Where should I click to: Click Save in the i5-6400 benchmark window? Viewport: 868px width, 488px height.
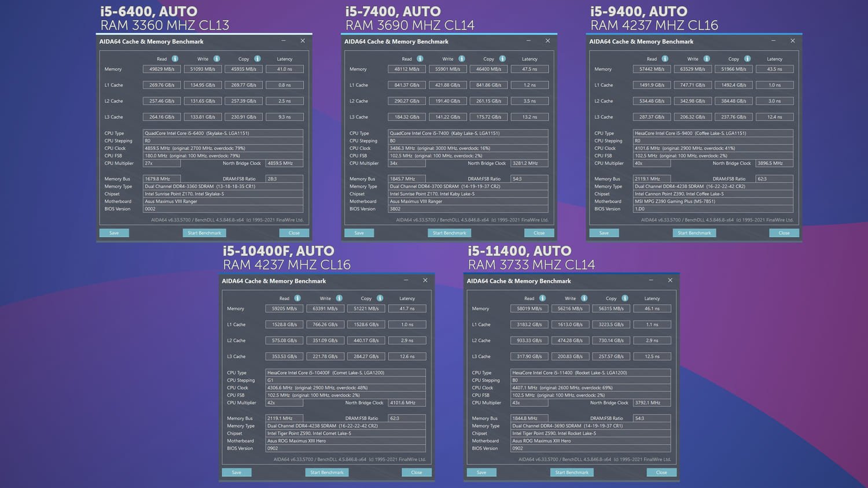(114, 233)
